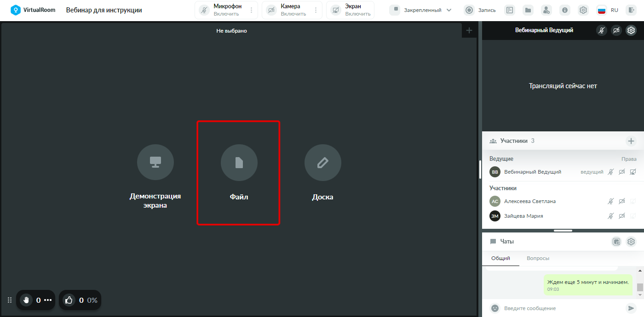This screenshot has width=644, height=317.
Task: Add a participant with the plus in Участники
Action: pos(631,141)
